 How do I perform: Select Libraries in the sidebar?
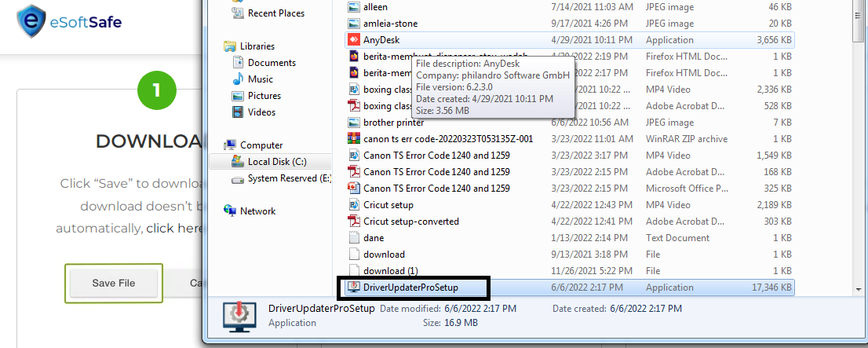coord(257,46)
